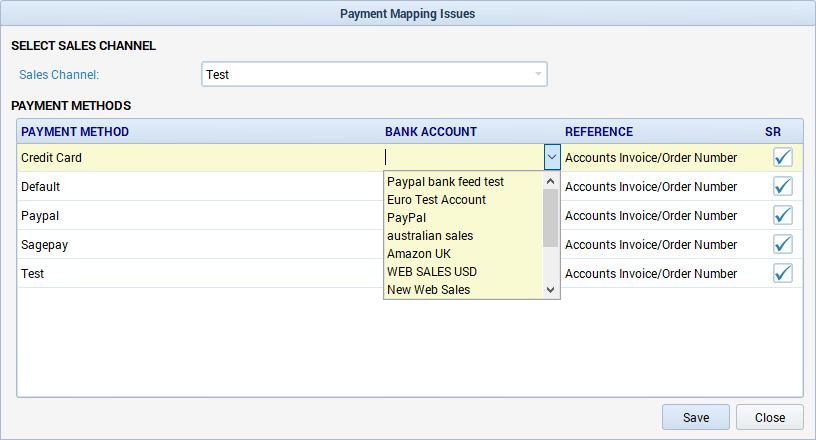Toggle SR checkbox in the Test row
Screen dimensions: 816x440
tap(783, 273)
